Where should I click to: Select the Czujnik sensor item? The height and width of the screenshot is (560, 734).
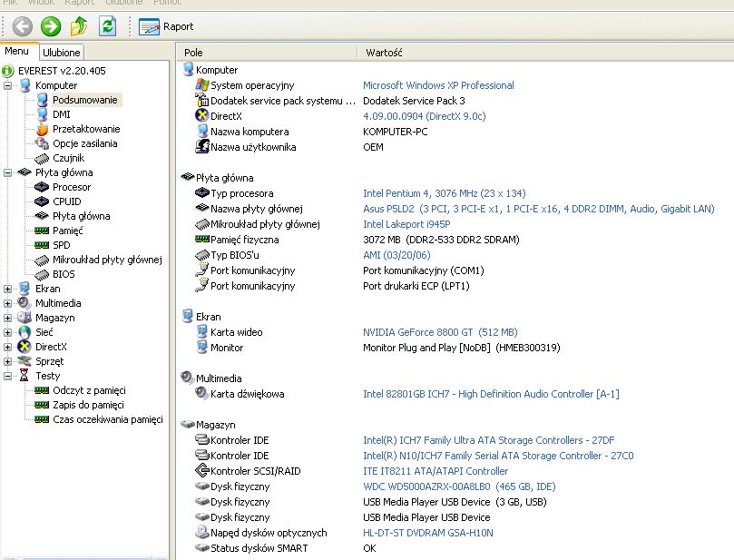(68, 158)
